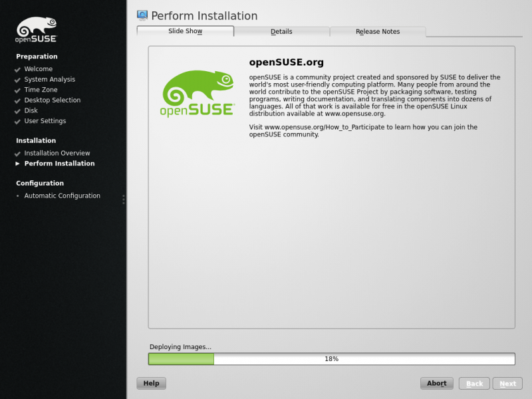Select the Disk step

coord(31,110)
